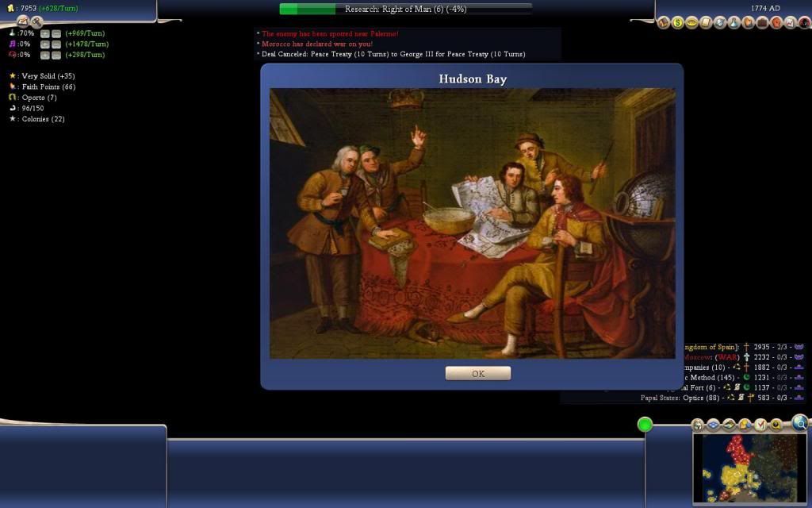Image resolution: width=812 pixels, height=508 pixels.
Task: Open the Civics screen scroll icon
Action: pos(705,23)
